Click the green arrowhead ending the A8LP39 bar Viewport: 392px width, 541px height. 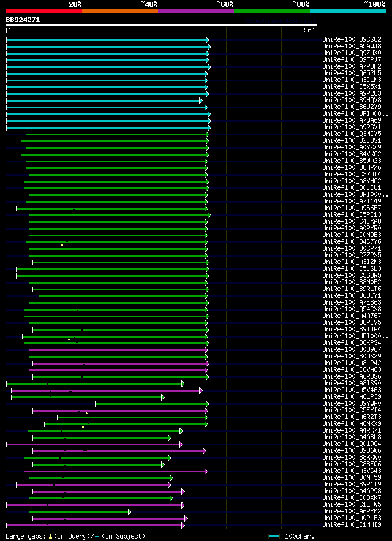[x=163, y=397]
